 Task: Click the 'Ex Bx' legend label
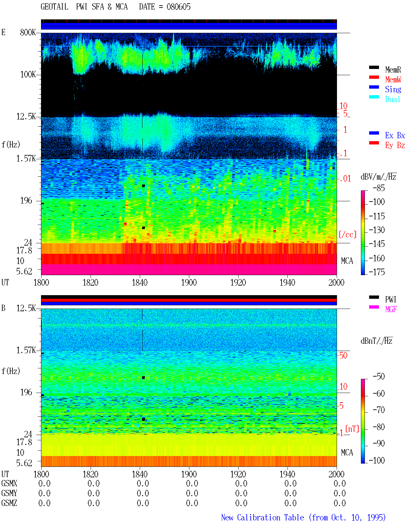tap(395, 135)
